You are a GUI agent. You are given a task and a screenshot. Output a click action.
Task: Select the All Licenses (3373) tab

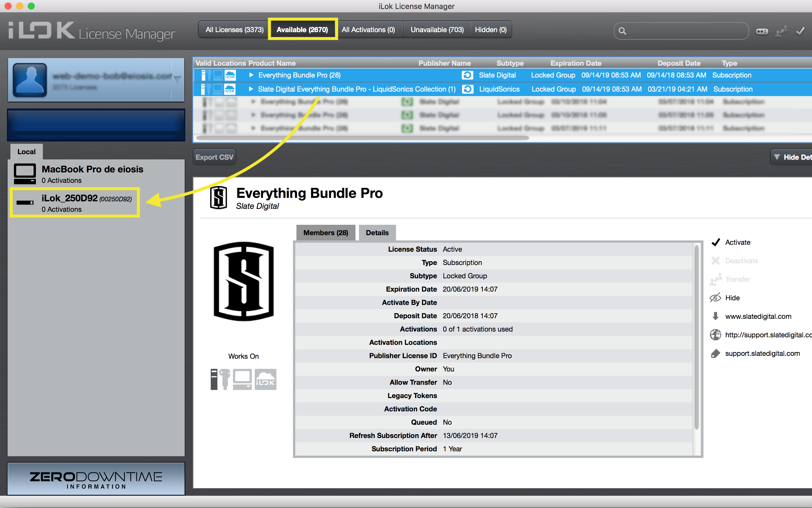pos(234,30)
